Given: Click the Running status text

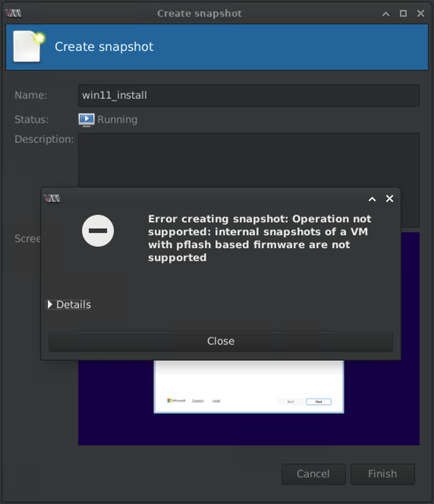Looking at the screenshot, I should coord(117,120).
